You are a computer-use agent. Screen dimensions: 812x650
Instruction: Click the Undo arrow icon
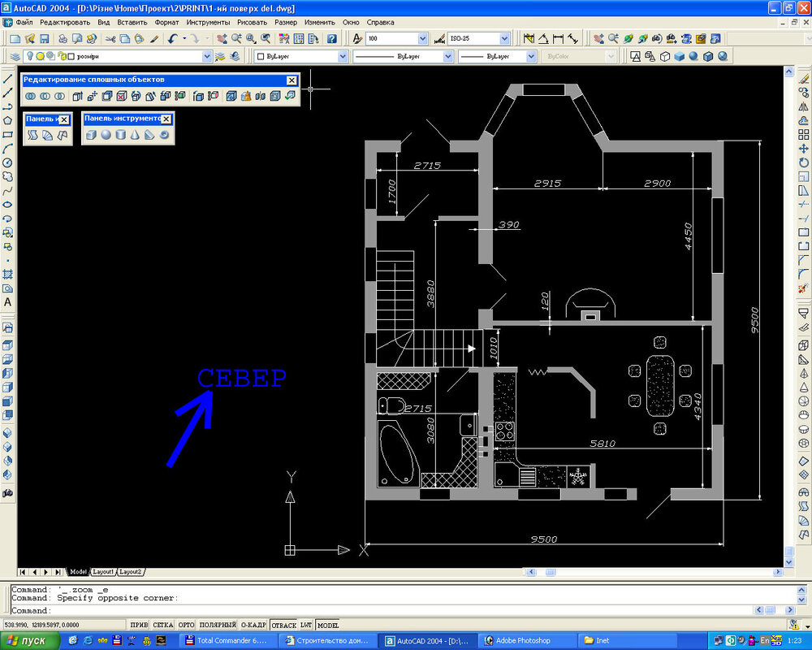click(x=173, y=39)
